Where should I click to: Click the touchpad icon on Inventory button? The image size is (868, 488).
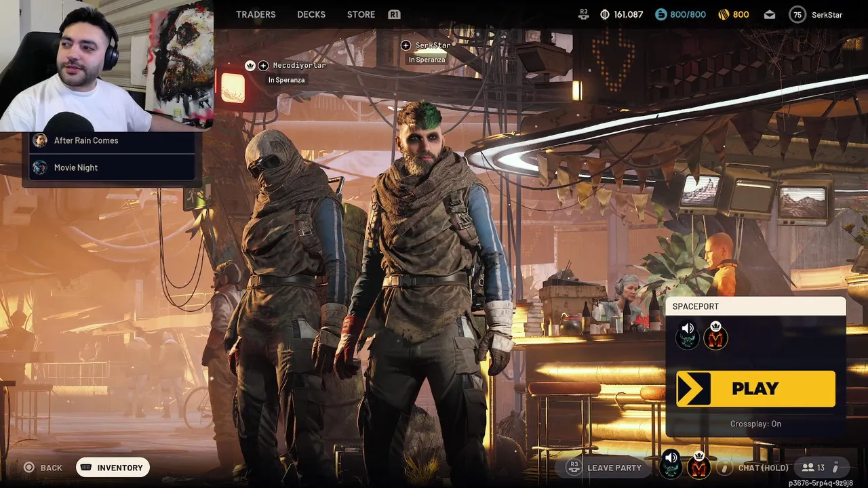(86, 468)
